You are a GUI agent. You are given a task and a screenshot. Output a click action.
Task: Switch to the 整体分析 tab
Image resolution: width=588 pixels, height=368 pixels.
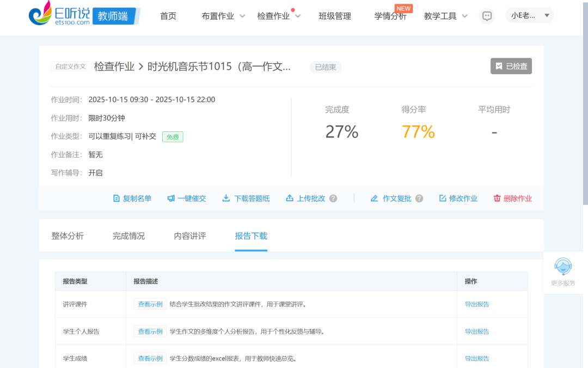[x=68, y=236]
